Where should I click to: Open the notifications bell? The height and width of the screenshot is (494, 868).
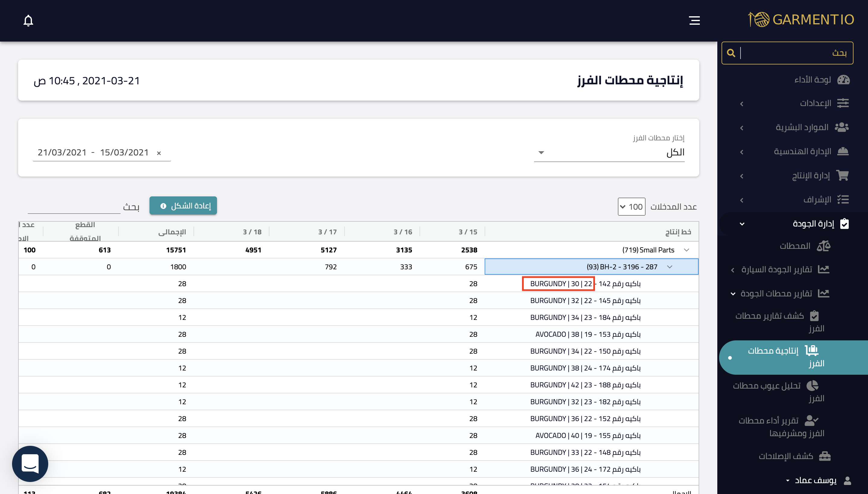click(x=28, y=20)
